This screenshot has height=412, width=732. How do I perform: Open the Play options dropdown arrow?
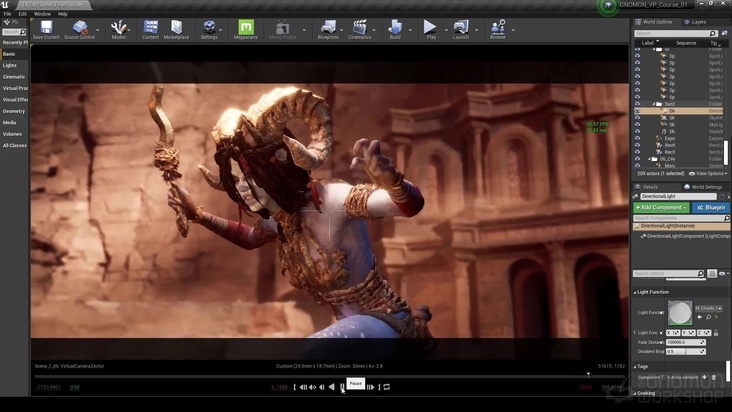pos(446,30)
